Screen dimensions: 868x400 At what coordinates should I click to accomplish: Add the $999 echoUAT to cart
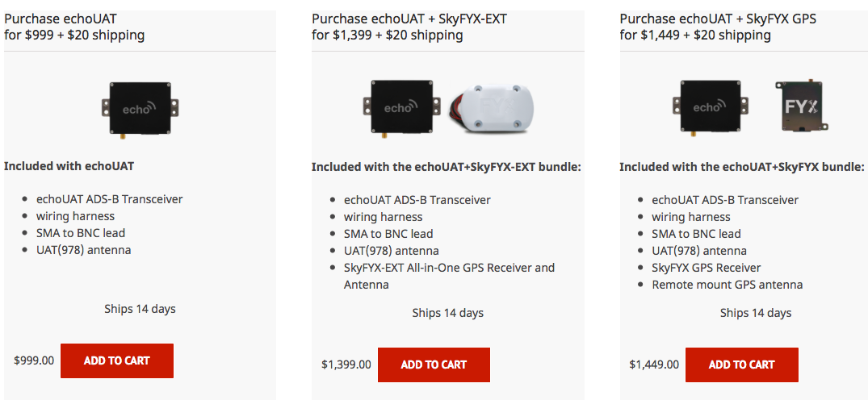(x=116, y=360)
